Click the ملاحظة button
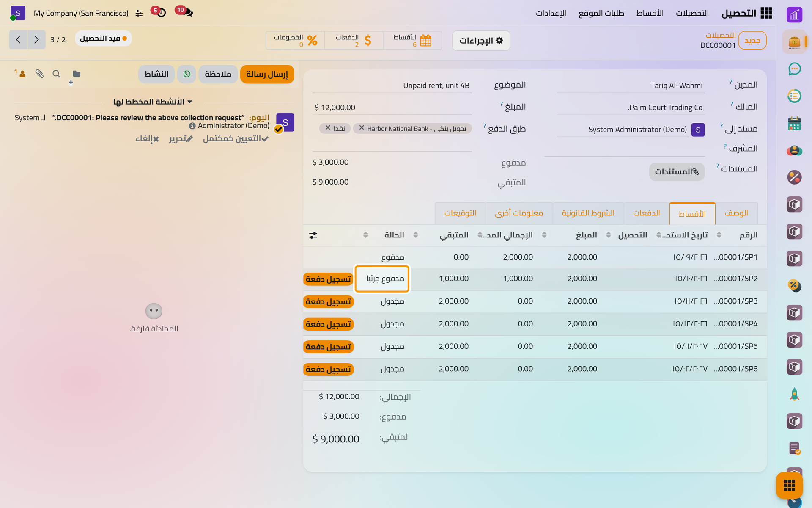 point(218,74)
